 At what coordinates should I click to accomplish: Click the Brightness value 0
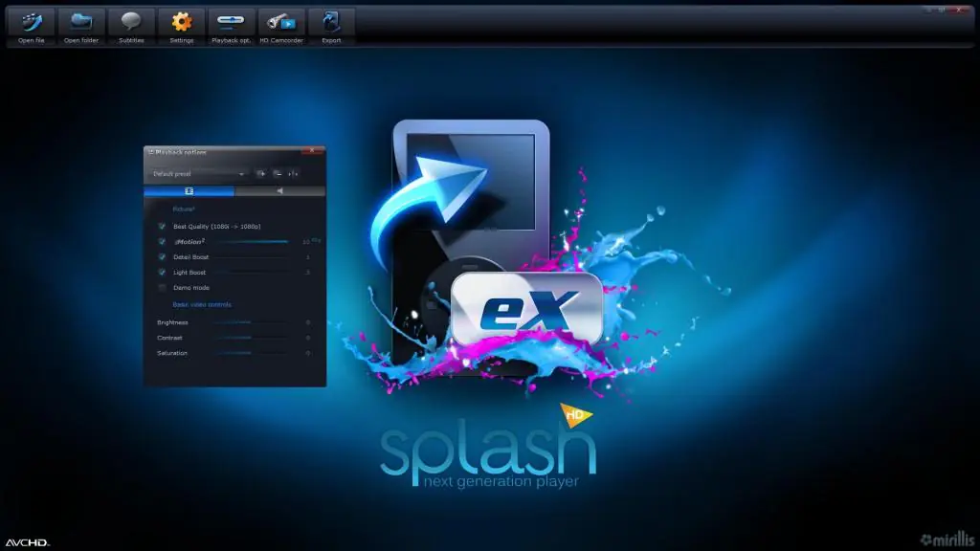pos(308,322)
